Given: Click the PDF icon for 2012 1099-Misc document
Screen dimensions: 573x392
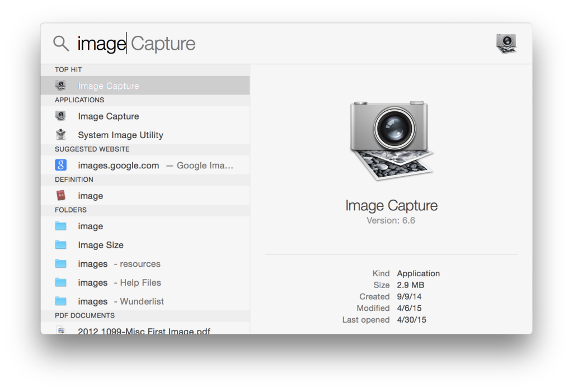Looking at the screenshot, I should [60, 330].
